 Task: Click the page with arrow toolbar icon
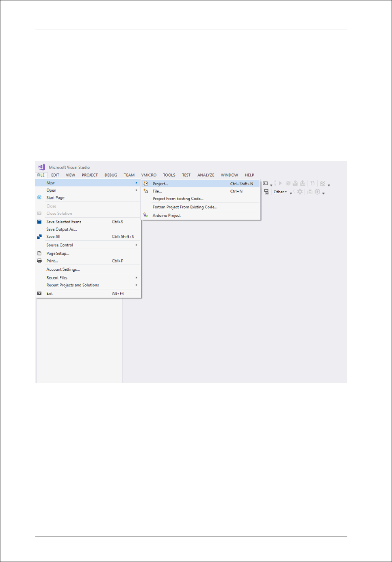[x=312, y=183]
